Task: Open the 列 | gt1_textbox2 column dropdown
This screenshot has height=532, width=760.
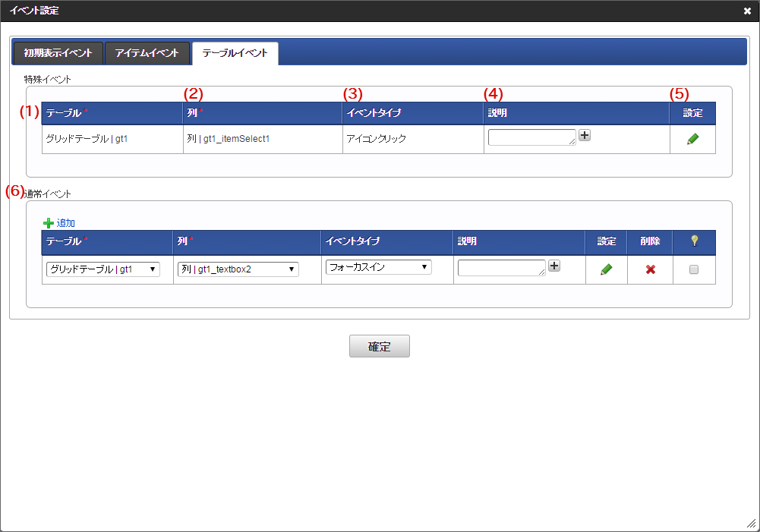Action: coord(238,269)
